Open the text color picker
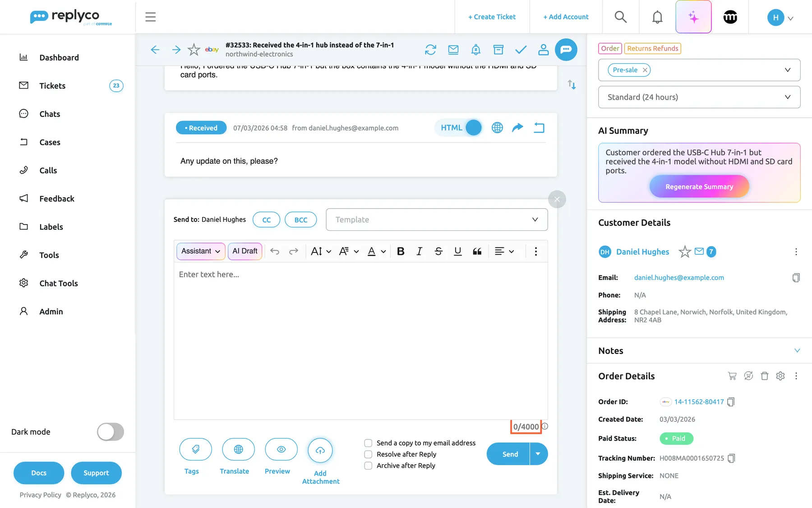The height and width of the screenshot is (508, 812). pos(377,252)
